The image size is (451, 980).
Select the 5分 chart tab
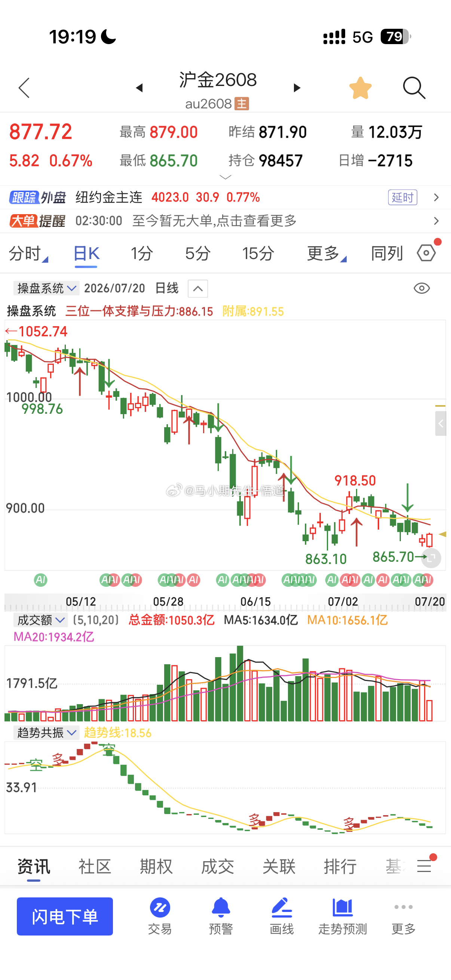[198, 253]
